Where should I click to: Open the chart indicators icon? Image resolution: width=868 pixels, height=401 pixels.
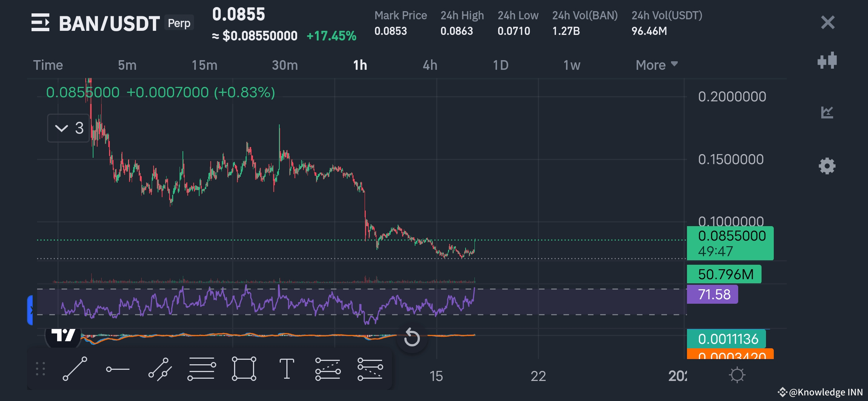click(827, 112)
